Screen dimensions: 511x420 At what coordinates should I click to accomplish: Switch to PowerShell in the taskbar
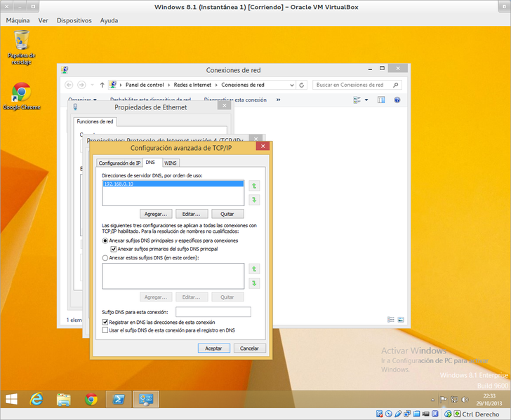[x=119, y=399]
